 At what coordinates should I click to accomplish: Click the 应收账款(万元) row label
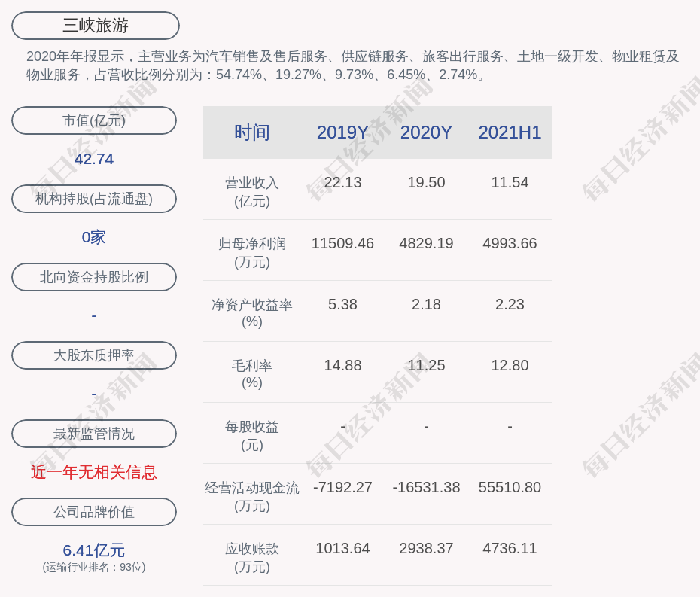tap(252, 558)
